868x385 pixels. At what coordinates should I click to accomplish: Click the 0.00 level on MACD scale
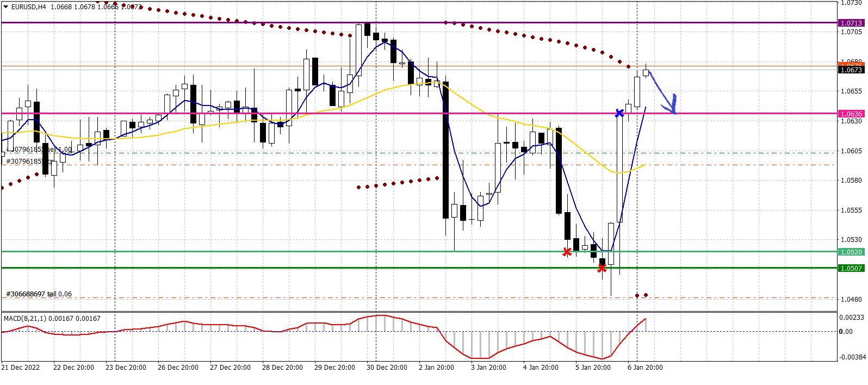[x=846, y=331]
